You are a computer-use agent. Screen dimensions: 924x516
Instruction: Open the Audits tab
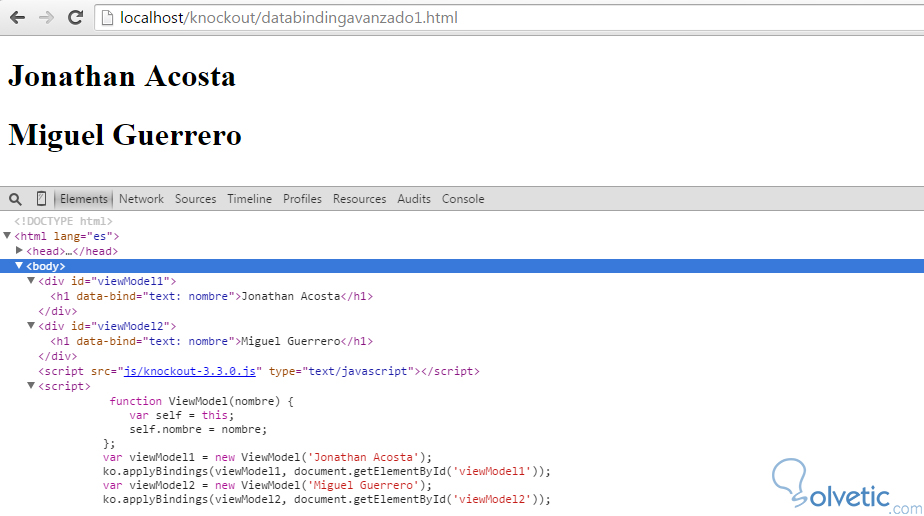click(x=414, y=199)
